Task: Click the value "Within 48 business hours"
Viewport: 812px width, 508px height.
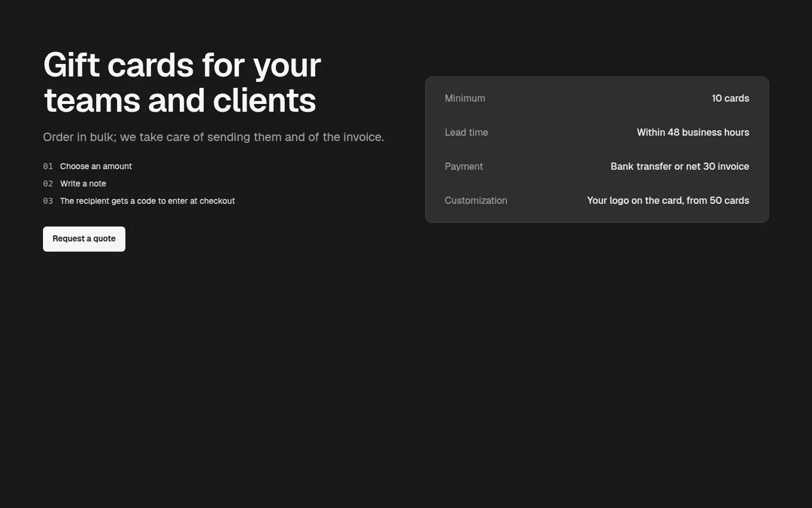Action: pyautogui.click(x=693, y=133)
